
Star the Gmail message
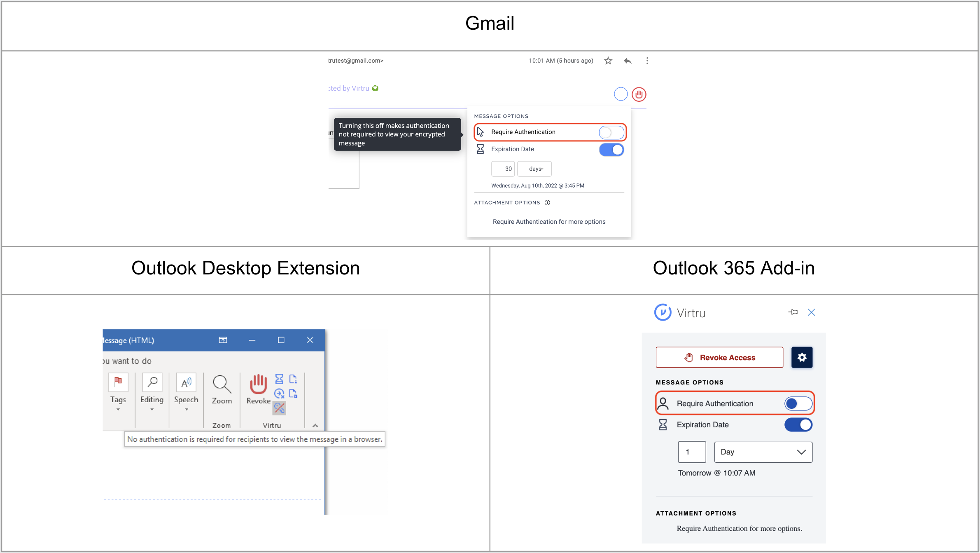click(x=608, y=61)
